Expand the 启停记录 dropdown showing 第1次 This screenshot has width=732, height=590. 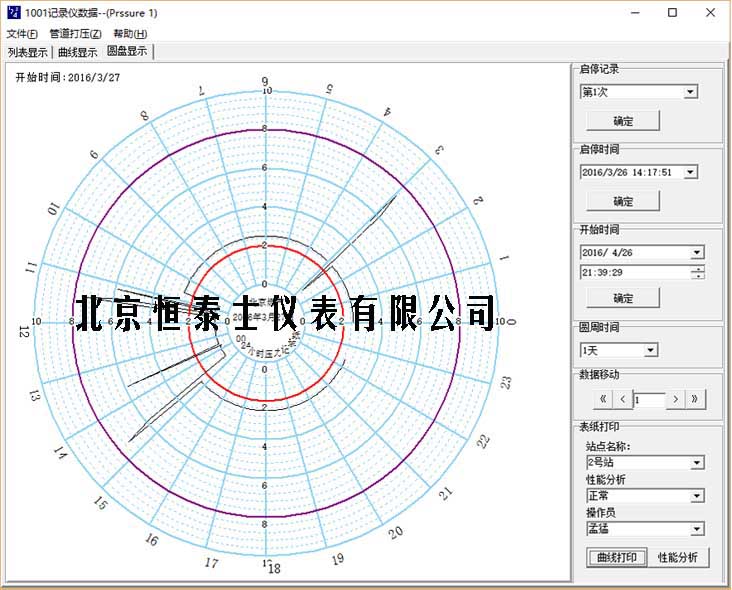coord(690,91)
